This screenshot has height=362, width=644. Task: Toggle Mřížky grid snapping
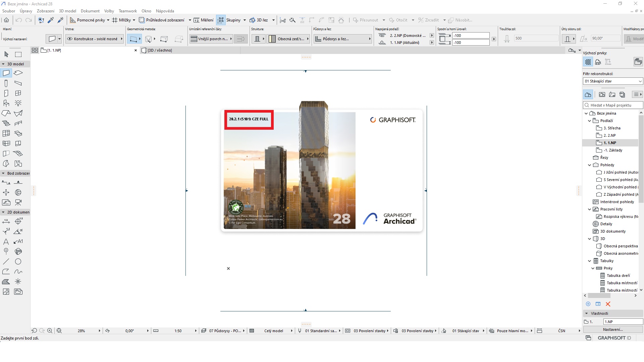pyautogui.click(x=121, y=20)
